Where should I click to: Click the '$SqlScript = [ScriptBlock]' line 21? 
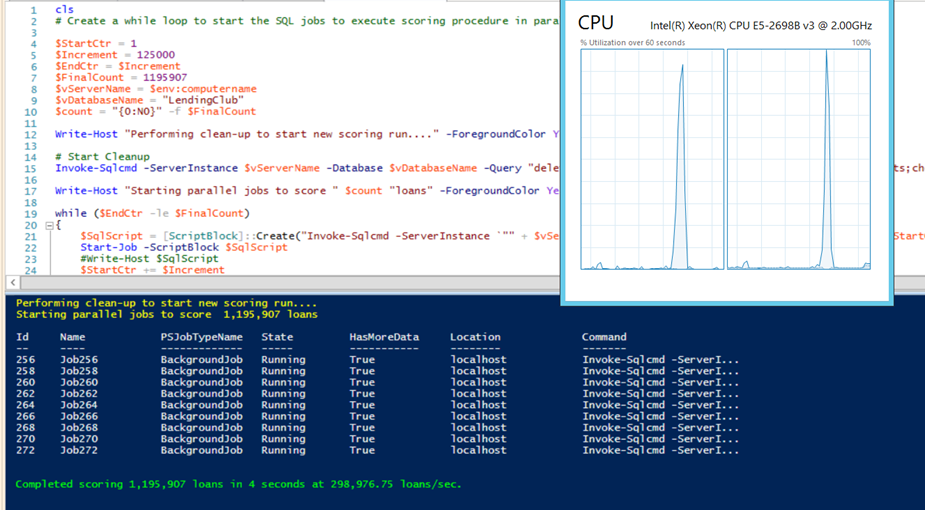click(319, 236)
